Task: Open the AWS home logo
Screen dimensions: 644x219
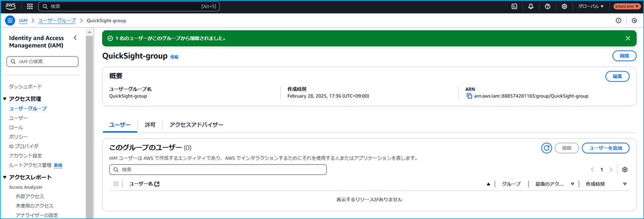Action: tap(11, 7)
